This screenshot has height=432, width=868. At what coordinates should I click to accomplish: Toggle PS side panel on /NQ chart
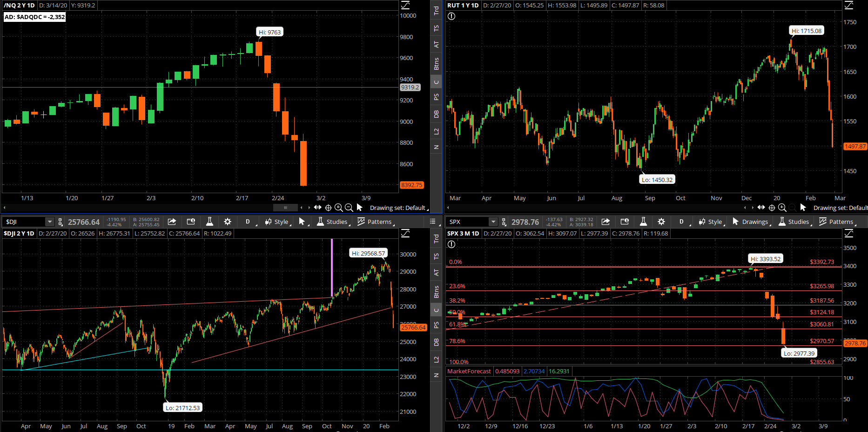437,97
